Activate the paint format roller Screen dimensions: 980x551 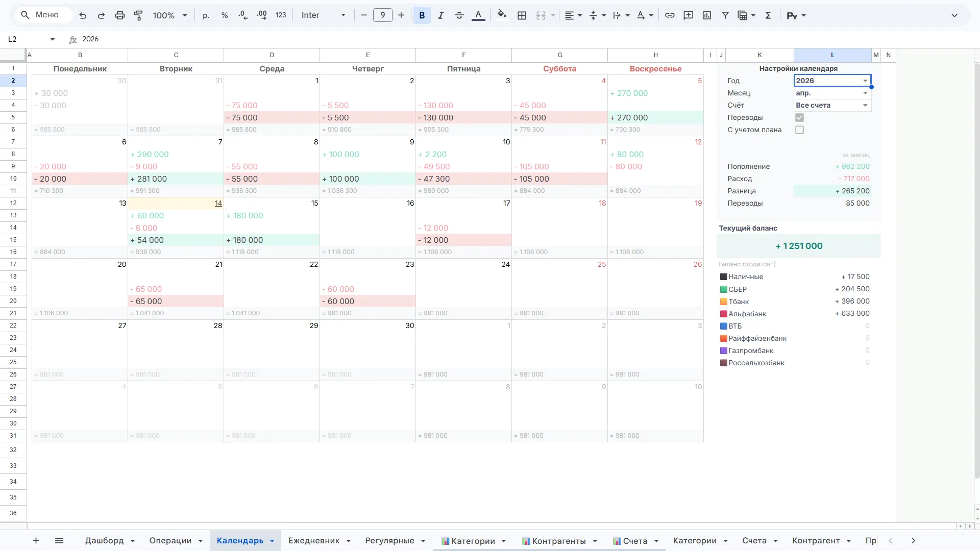(138, 15)
